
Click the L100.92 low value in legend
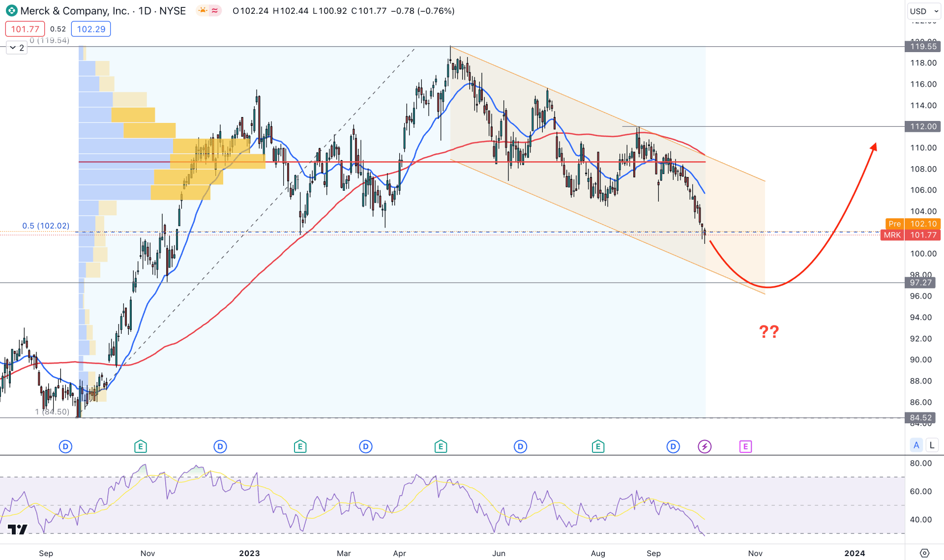click(330, 11)
